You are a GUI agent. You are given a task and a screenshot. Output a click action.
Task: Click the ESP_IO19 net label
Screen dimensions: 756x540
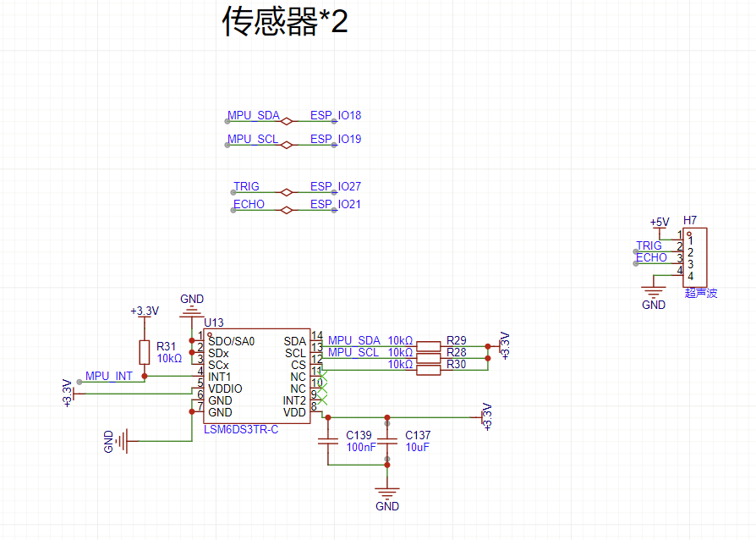point(336,139)
